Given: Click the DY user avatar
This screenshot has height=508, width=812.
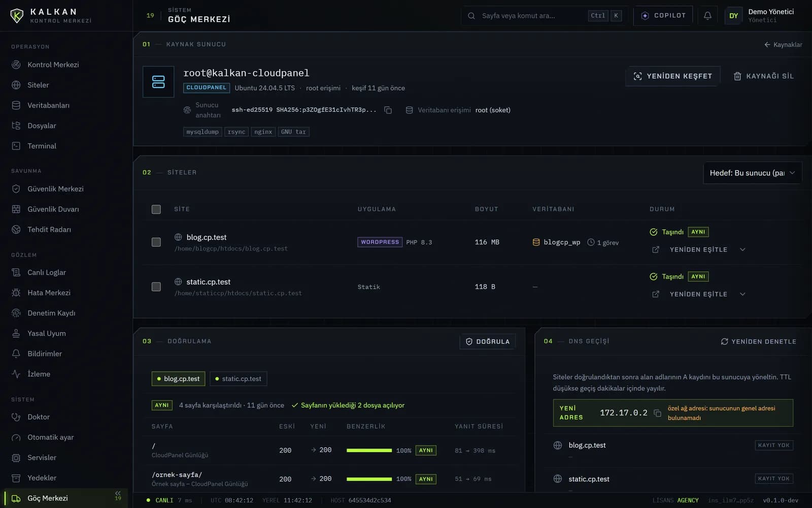Looking at the screenshot, I should coord(733,16).
